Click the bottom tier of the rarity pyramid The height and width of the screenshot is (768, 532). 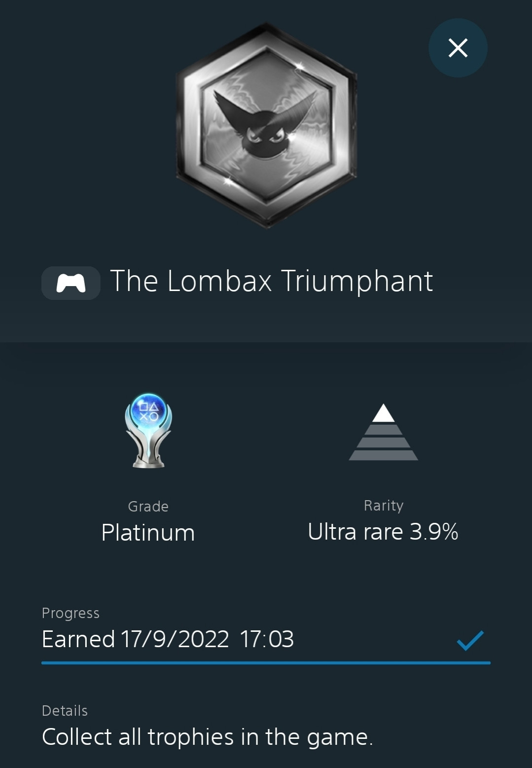pos(384,455)
